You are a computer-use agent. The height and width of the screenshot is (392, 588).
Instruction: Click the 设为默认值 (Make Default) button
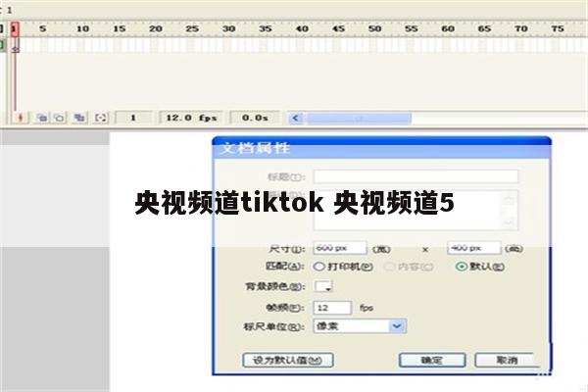pos(288,360)
